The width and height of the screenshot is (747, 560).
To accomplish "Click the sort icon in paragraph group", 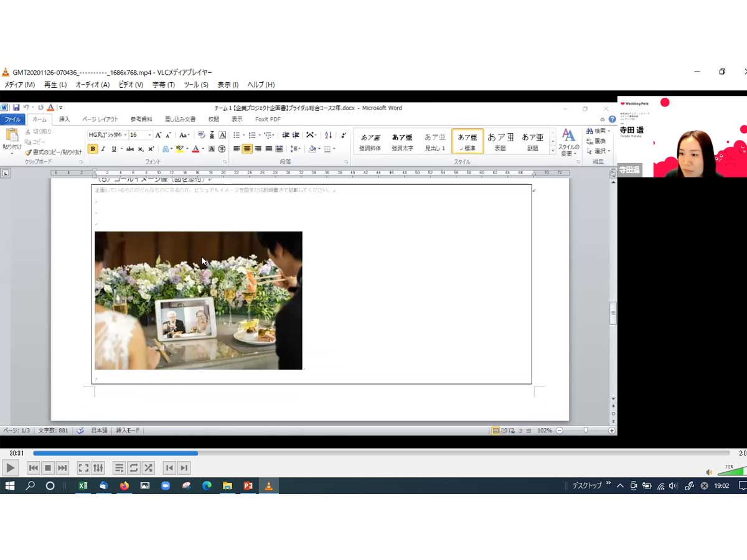I will pos(328,135).
